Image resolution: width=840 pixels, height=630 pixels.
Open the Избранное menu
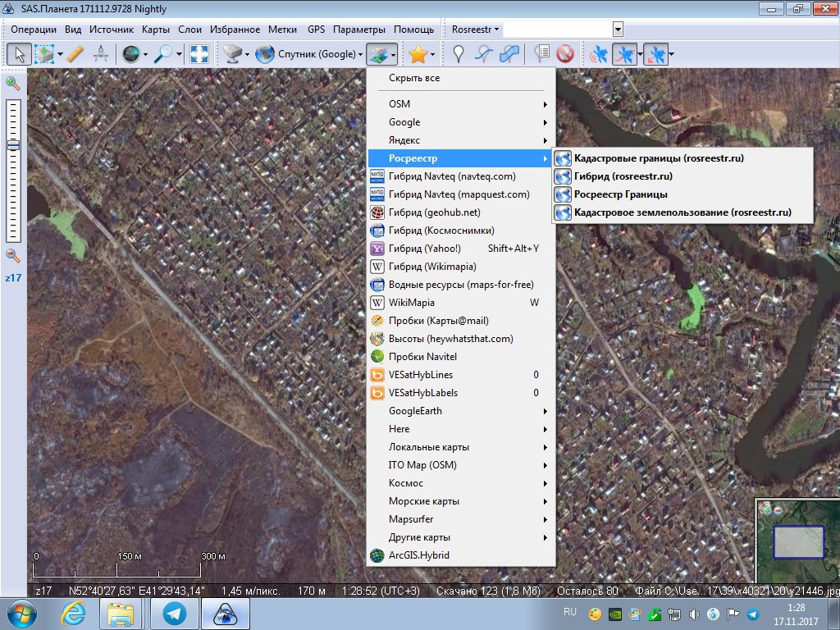[x=235, y=30]
